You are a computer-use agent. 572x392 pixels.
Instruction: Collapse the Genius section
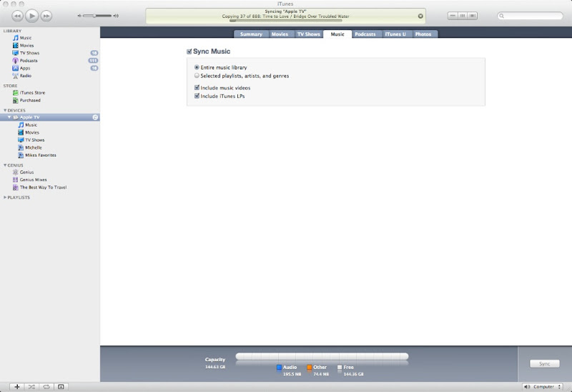[5, 165]
